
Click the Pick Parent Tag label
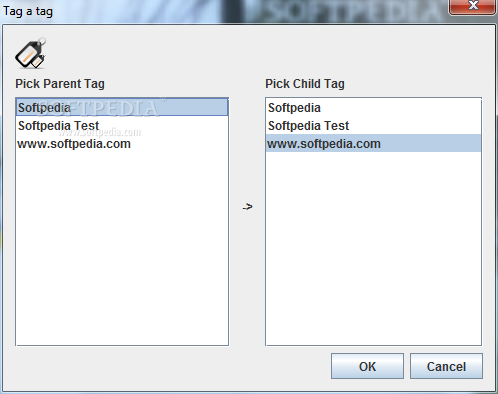[x=60, y=84]
